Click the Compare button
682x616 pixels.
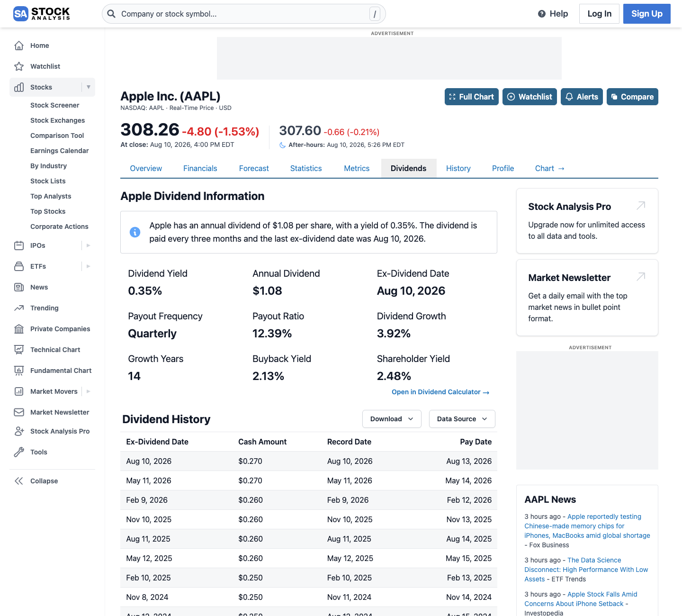632,97
